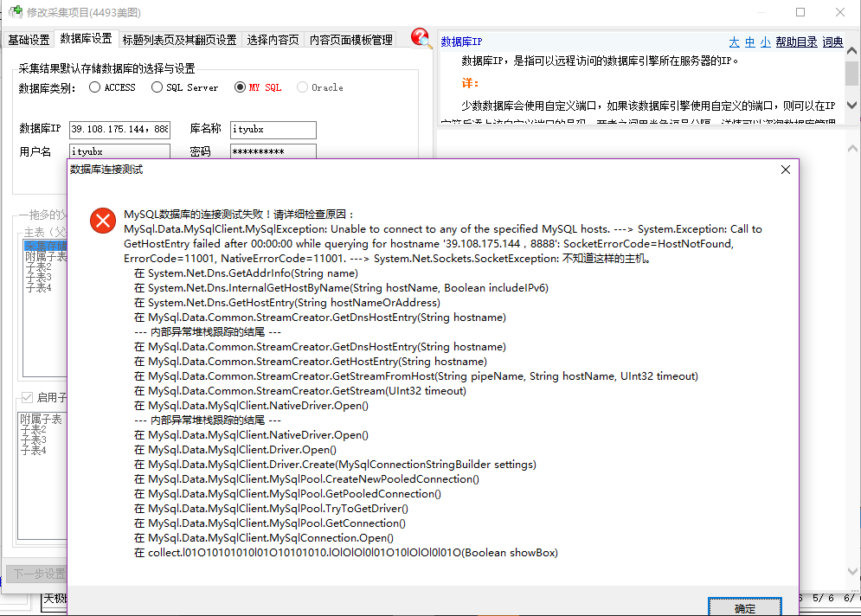Click the red question mark help icon
This screenshot has width=861, height=616.
click(x=421, y=38)
